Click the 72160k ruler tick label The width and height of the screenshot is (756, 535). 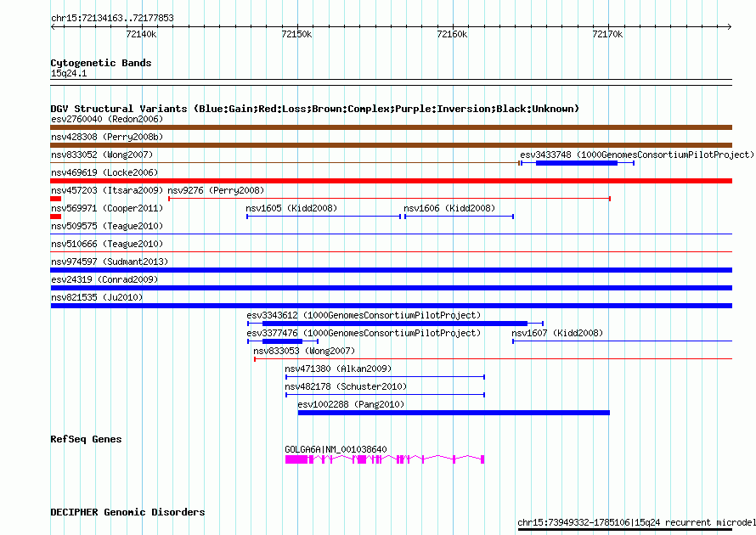pyautogui.click(x=452, y=34)
